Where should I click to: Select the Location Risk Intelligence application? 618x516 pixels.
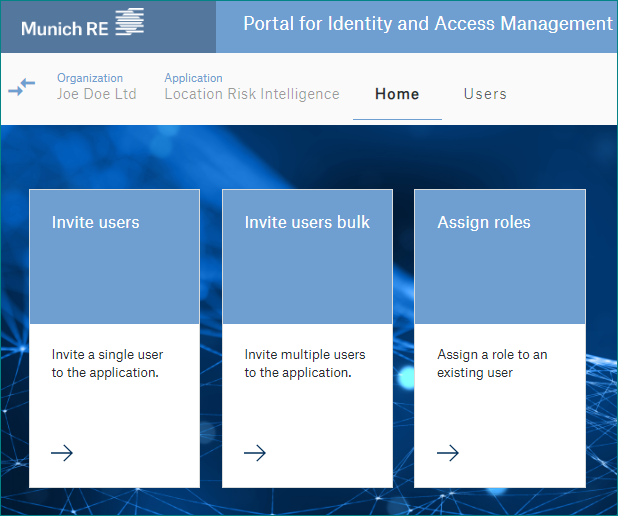coord(252,94)
